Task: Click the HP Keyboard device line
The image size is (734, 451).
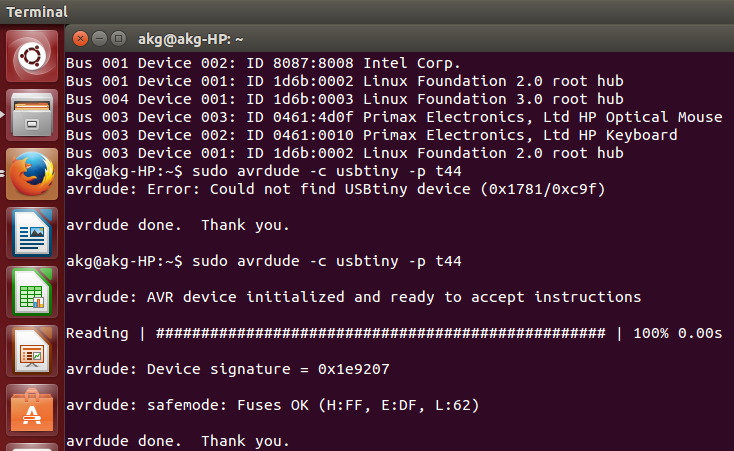Action: [371, 135]
